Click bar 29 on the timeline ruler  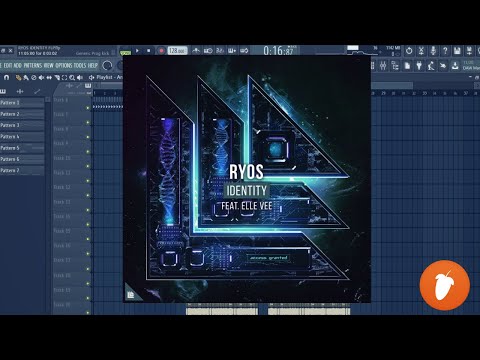tap(384, 93)
